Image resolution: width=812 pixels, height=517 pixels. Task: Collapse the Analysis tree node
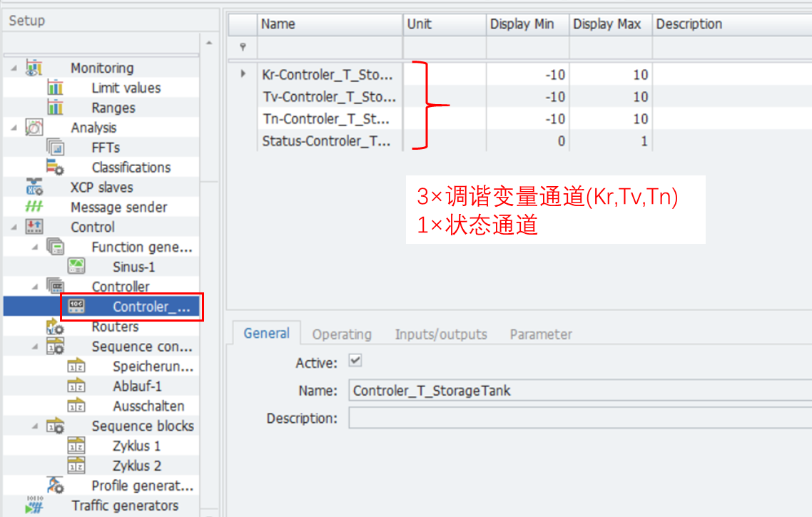click(x=14, y=128)
